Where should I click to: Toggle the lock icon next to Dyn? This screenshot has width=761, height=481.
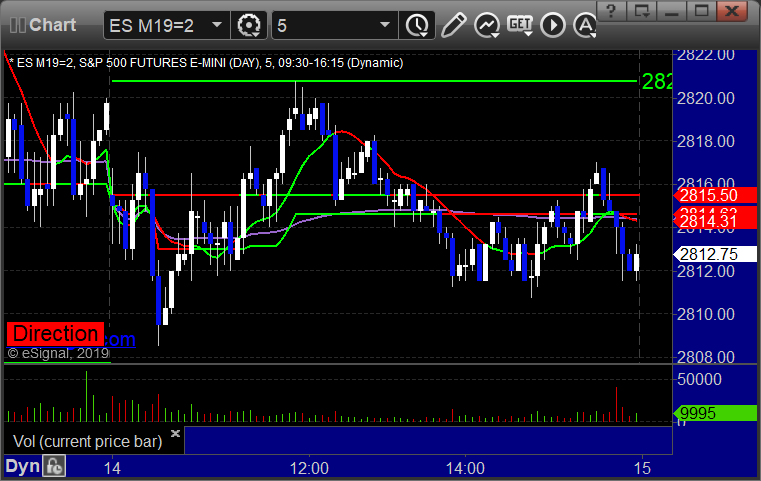(54, 466)
